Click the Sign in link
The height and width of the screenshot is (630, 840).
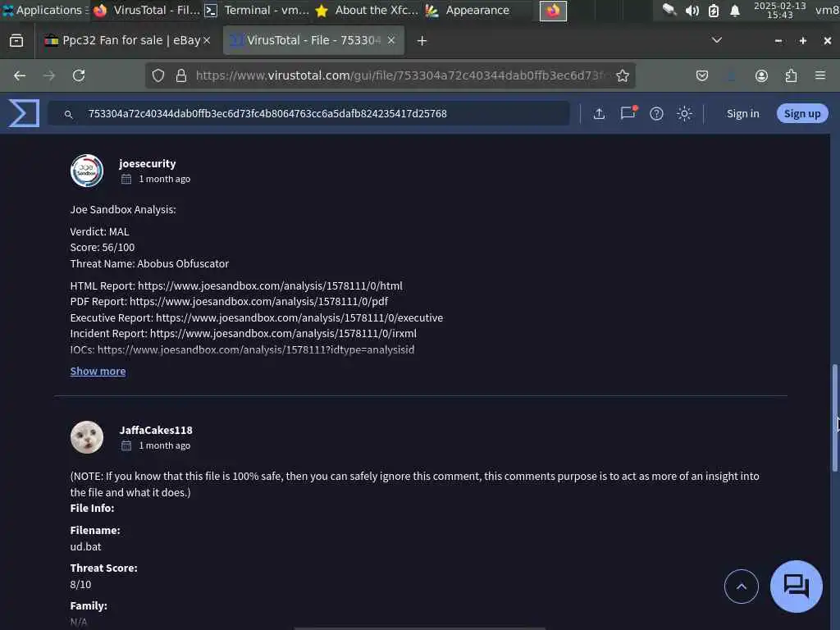click(x=742, y=113)
